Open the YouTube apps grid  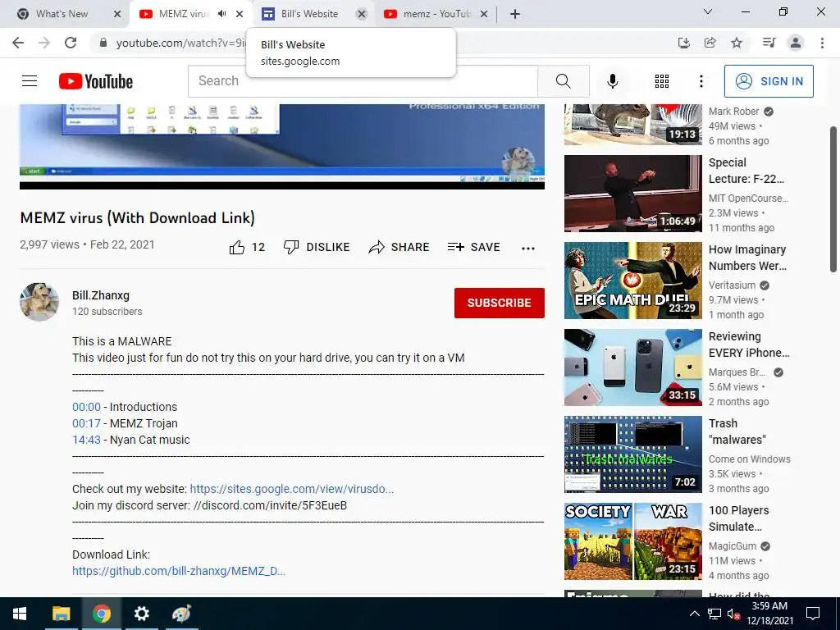click(x=662, y=81)
